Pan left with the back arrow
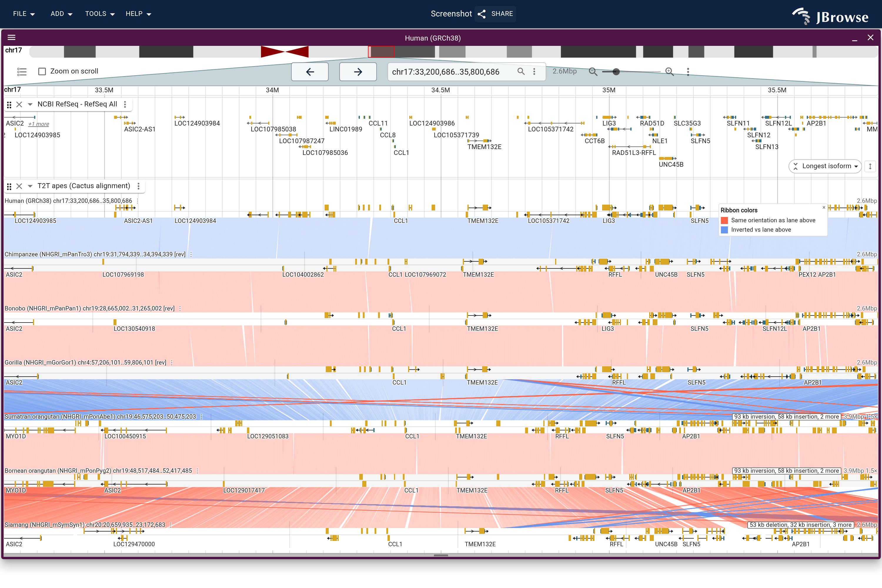 (x=310, y=72)
